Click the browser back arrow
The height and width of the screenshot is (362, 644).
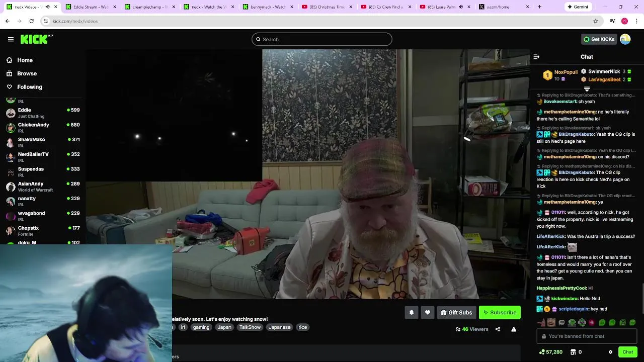click(8, 21)
